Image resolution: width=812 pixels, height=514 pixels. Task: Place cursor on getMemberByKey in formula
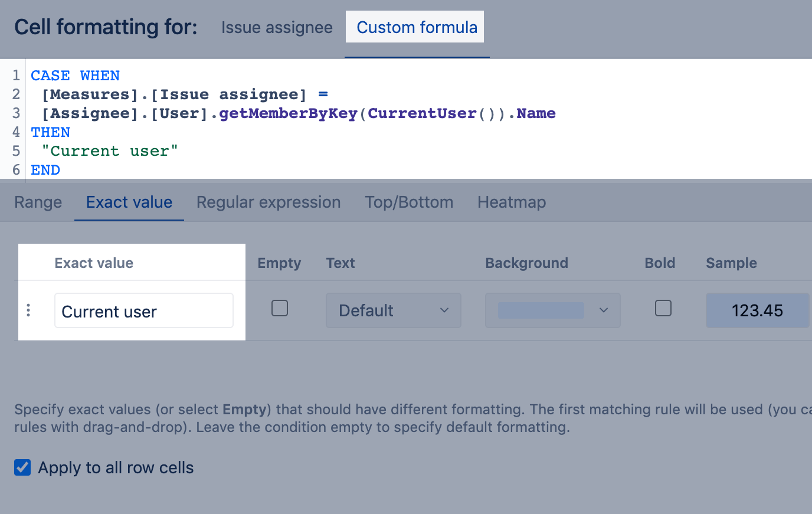click(x=288, y=113)
